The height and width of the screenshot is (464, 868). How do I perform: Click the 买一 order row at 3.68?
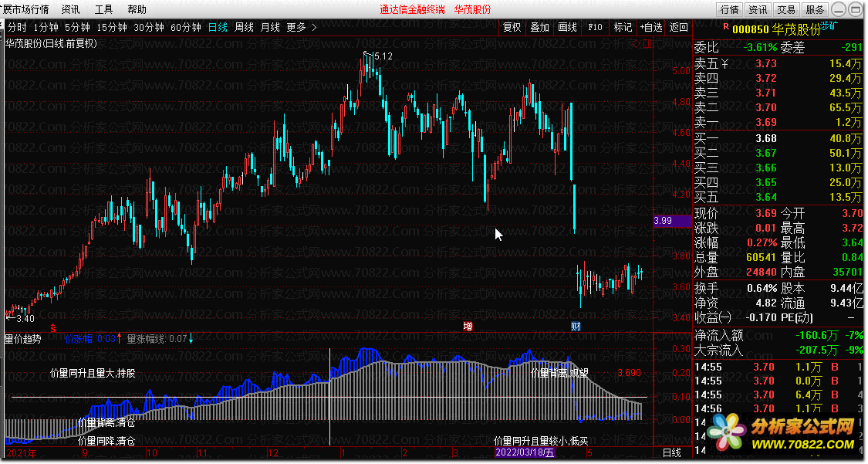click(778, 138)
